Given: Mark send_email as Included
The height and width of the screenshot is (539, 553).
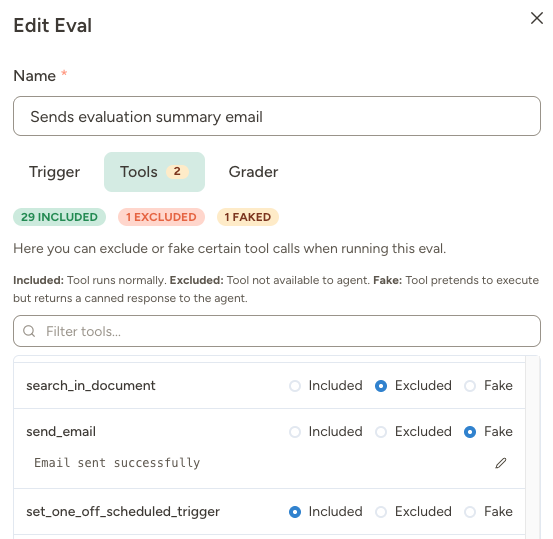Looking at the screenshot, I should click(x=295, y=432).
